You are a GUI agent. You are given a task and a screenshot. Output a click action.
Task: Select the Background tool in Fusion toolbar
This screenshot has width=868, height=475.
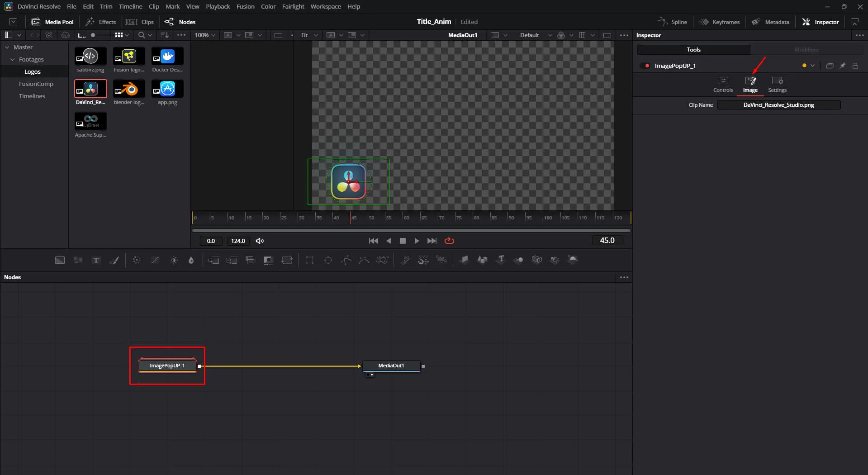[x=60, y=260]
